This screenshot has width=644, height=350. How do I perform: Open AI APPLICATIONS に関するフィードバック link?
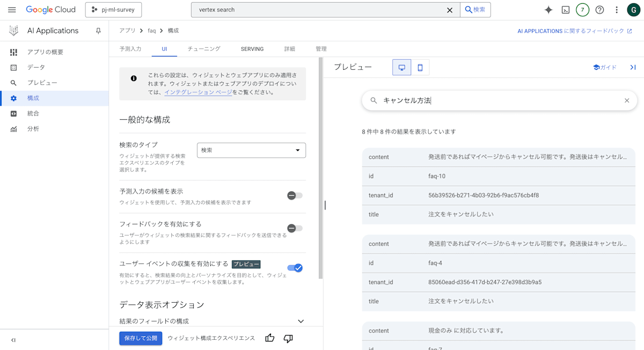(x=575, y=31)
